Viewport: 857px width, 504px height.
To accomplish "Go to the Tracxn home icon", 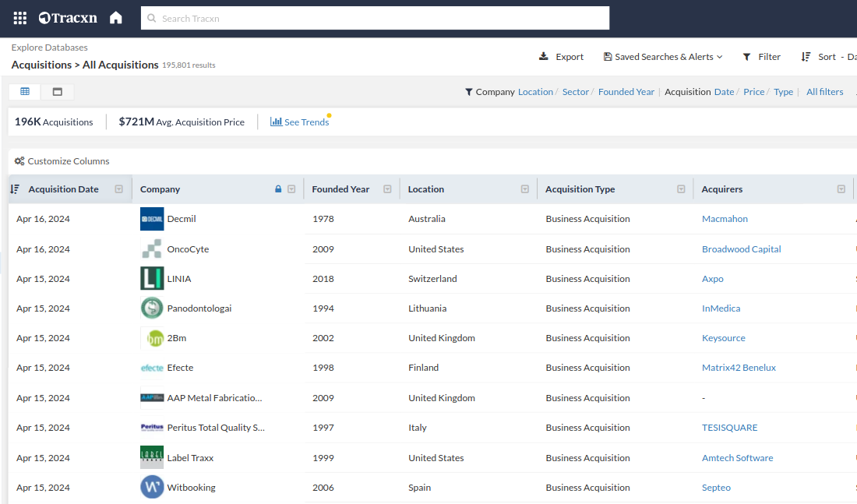I will 116,18.
